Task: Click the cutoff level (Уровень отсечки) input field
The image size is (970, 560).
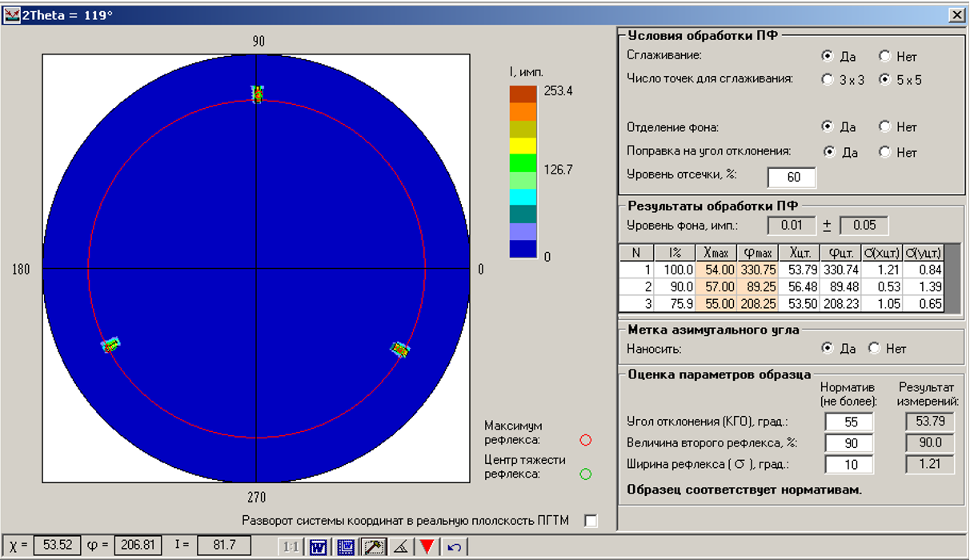Action: [x=791, y=178]
